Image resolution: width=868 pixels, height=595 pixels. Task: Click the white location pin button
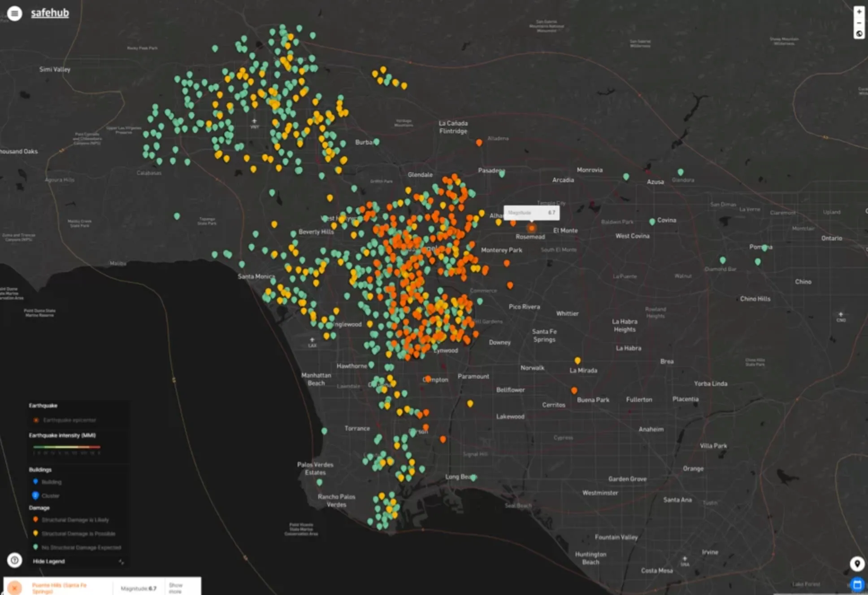(857, 564)
